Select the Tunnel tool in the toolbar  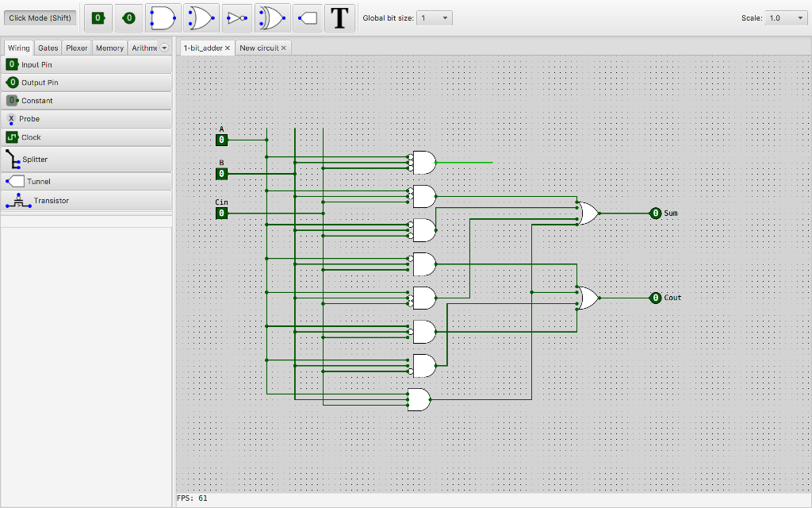307,17
